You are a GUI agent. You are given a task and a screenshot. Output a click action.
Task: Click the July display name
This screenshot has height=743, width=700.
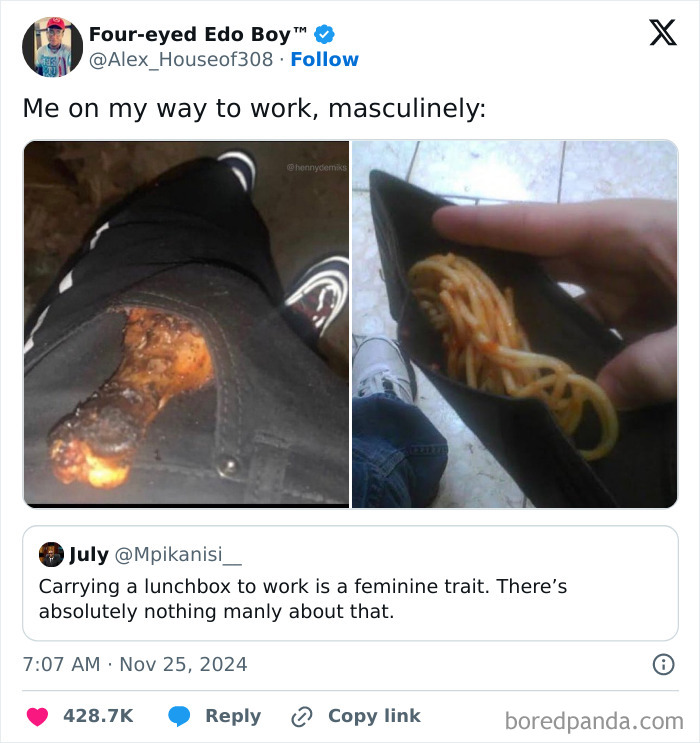pyautogui.click(x=89, y=554)
